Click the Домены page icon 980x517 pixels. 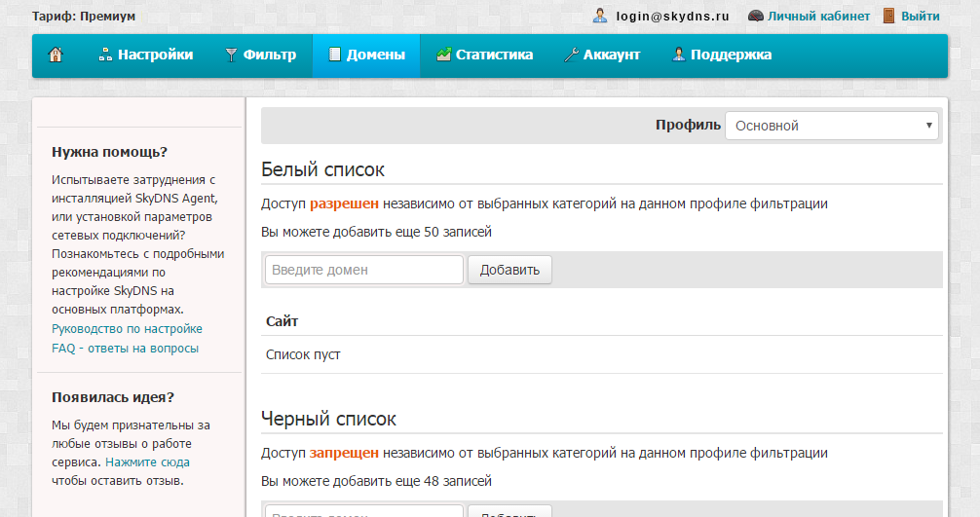334,55
